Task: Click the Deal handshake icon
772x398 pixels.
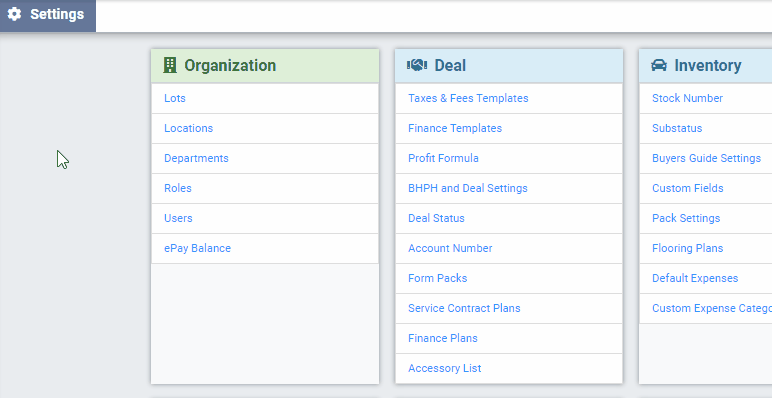Action: point(417,65)
